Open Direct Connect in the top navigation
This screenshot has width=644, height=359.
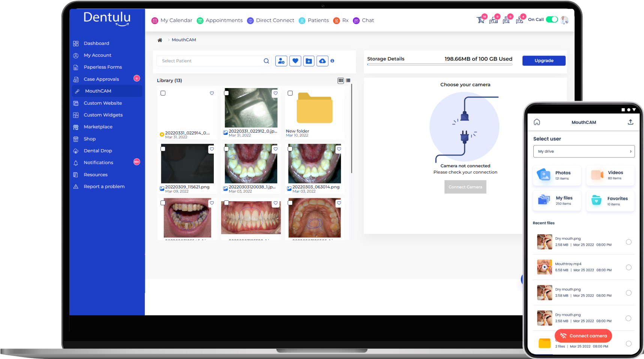pyautogui.click(x=271, y=21)
